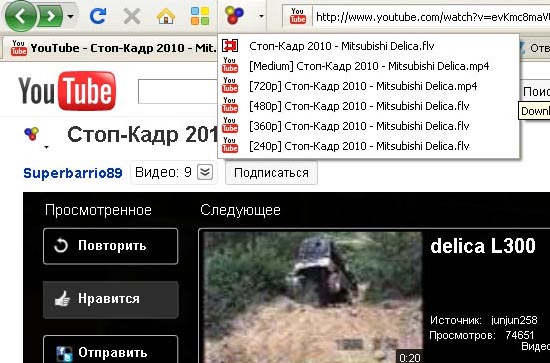Click the colored balls DownloadHelper toolbar icon

tap(234, 15)
